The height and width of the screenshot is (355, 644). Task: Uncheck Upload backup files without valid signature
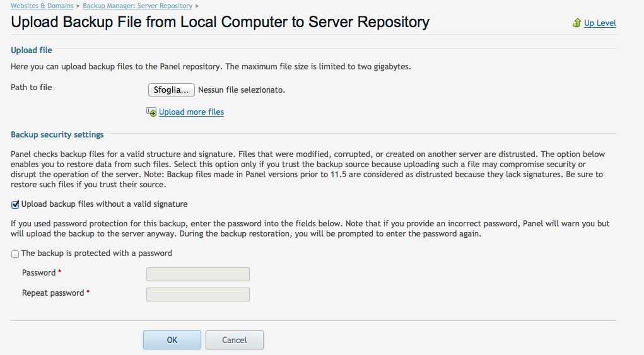pos(15,204)
